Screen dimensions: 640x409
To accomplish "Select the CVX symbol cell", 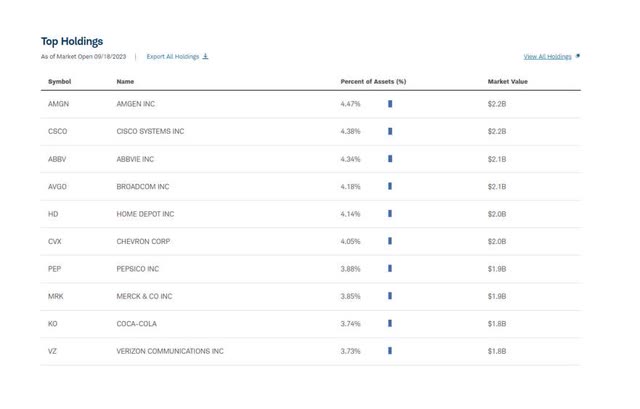I will [55, 242].
